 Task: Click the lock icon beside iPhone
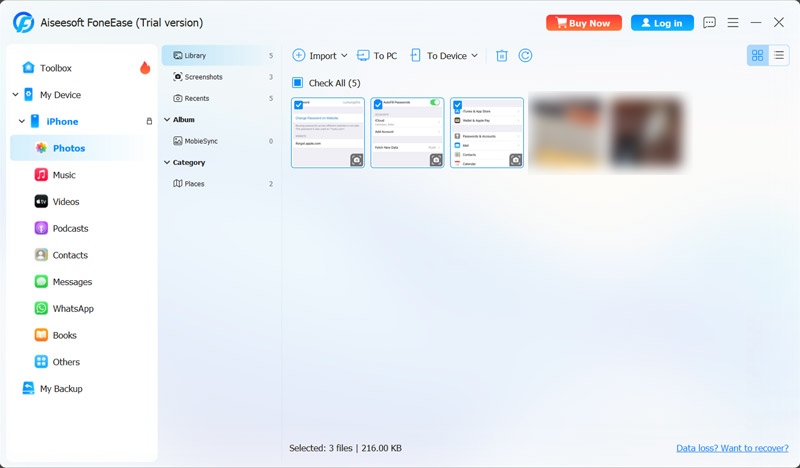pyautogui.click(x=149, y=121)
